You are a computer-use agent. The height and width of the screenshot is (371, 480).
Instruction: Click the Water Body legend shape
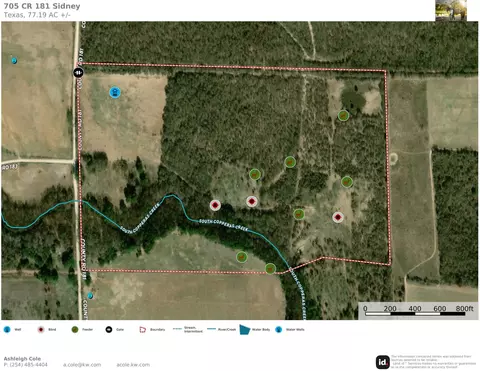(245, 330)
